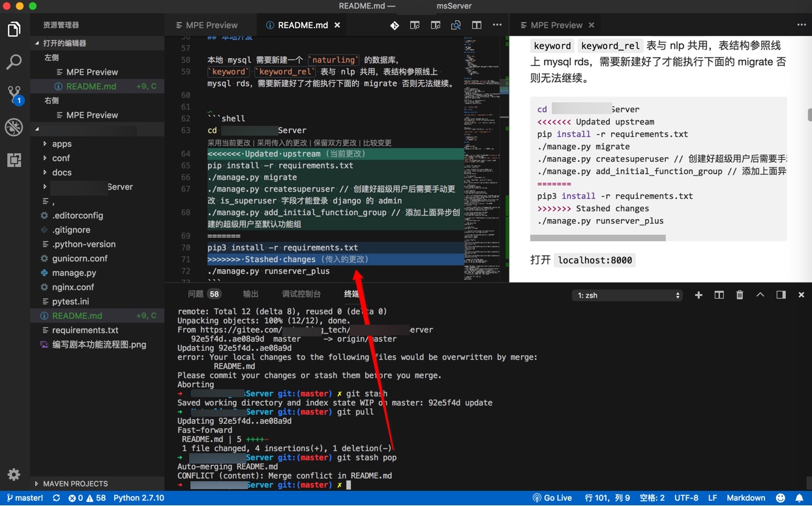The image size is (812, 506).
Task: Click the master! git branch in status bar
Action: click(x=25, y=498)
